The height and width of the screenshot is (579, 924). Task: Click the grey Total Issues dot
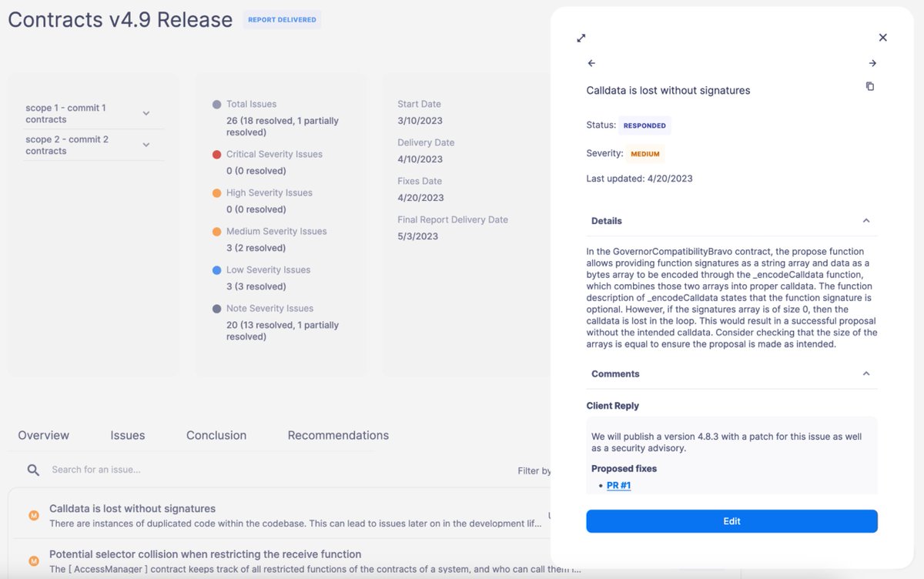217,104
